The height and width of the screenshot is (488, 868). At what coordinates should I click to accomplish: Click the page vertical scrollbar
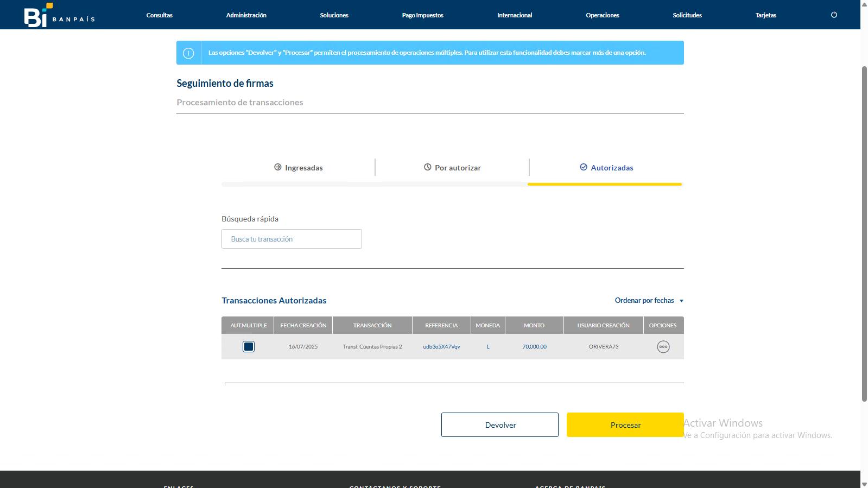(864, 233)
